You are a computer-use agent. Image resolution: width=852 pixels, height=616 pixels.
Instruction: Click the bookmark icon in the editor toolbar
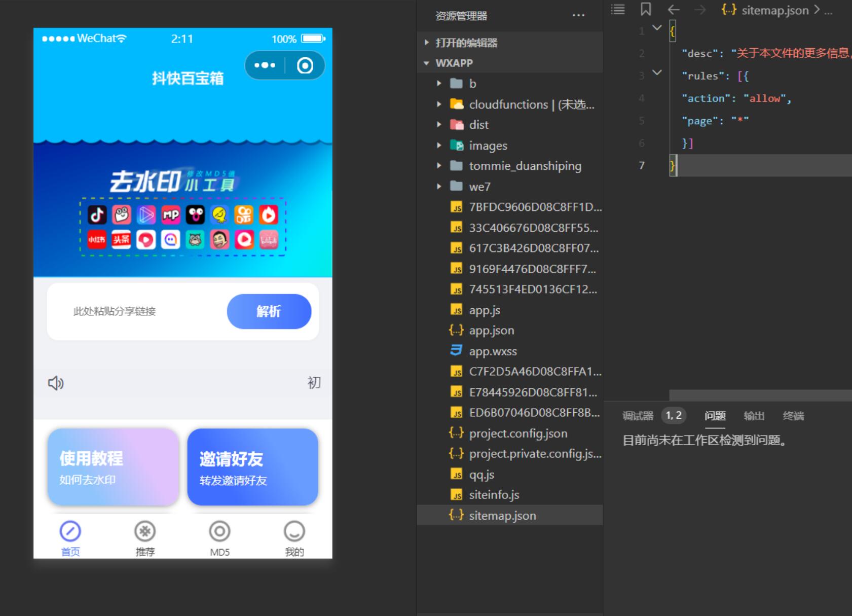point(645,9)
